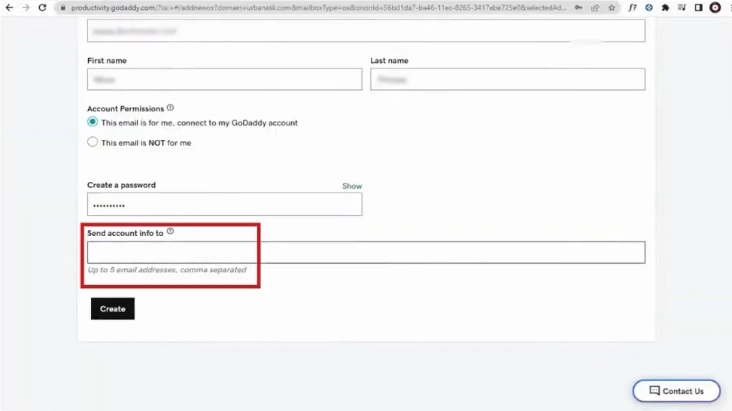The height and width of the screenshot is (411, 732).
Task: Click the Send account info to help icon
Action: pos(170,231)
